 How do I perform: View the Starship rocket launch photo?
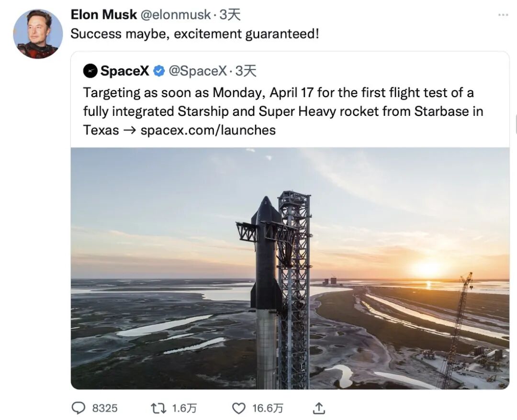[290, 268]
